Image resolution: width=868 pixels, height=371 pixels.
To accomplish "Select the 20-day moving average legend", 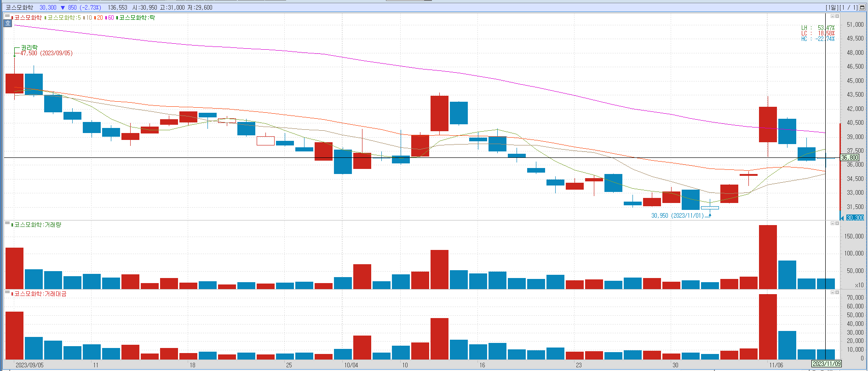I will (x=99, y=17).
